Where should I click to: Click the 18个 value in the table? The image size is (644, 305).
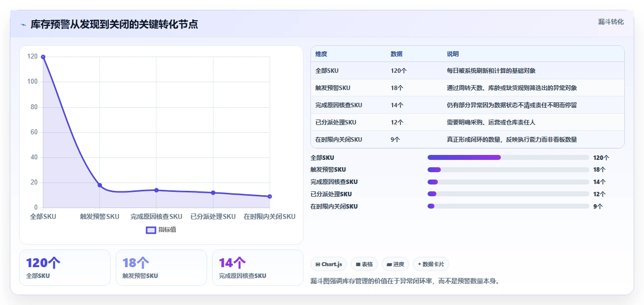[x=397, y=88]
